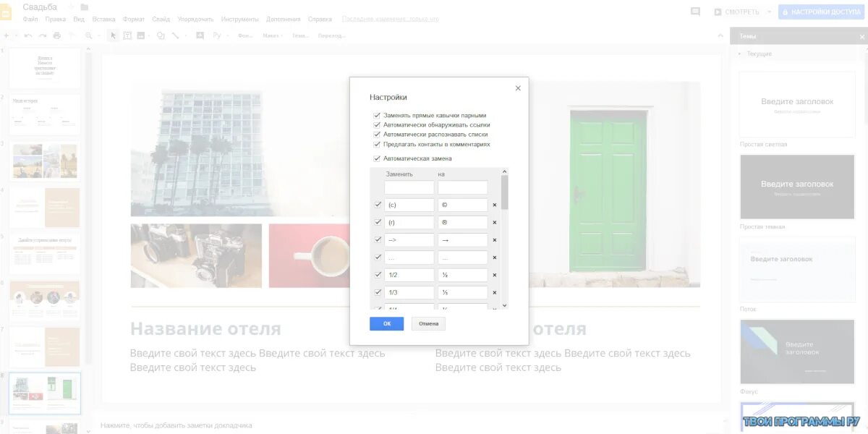868x434 pixels.
Task: Open the zoom tool in toolbar
Action: coord(89,35)
